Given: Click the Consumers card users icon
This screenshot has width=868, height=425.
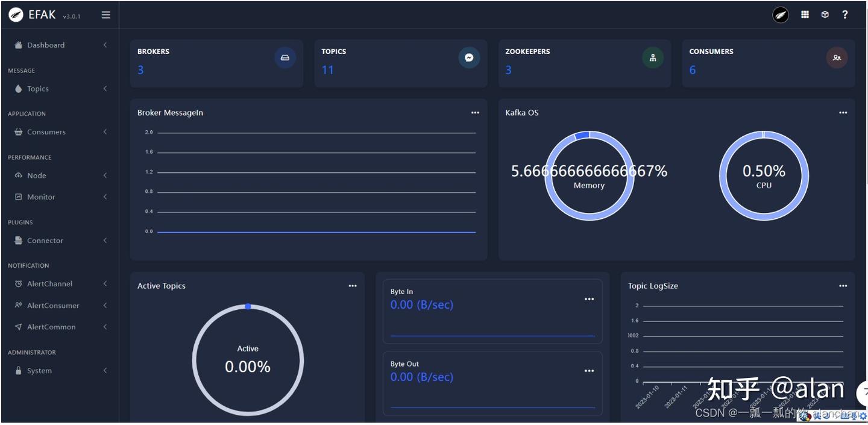Looking at the screenshot, I should pos(837,58).
